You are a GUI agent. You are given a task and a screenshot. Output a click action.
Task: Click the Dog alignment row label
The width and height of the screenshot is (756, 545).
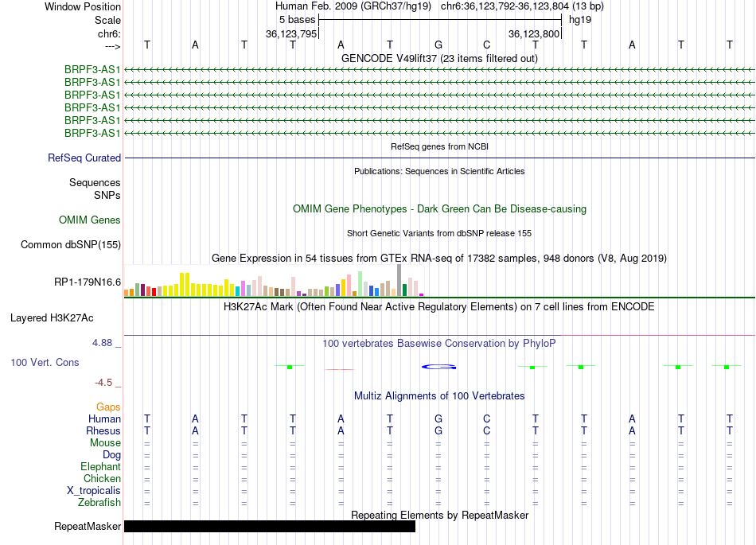(x=112, y=455)
